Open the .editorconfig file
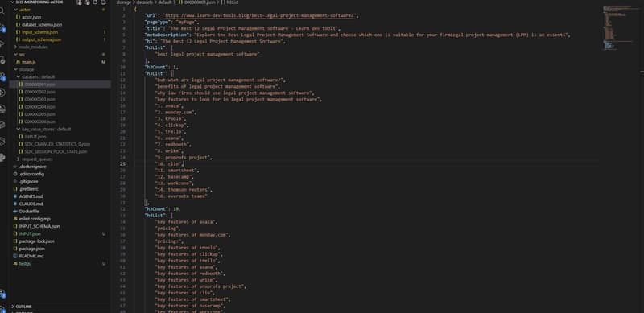 31,174
